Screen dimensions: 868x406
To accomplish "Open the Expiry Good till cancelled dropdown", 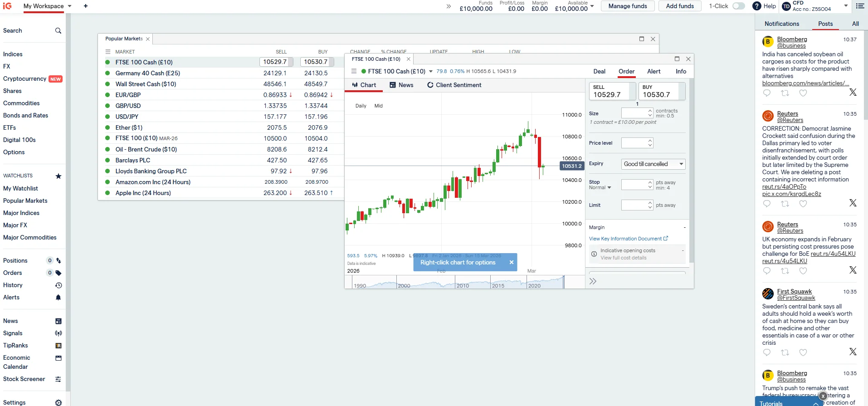I will click(653, 164).
